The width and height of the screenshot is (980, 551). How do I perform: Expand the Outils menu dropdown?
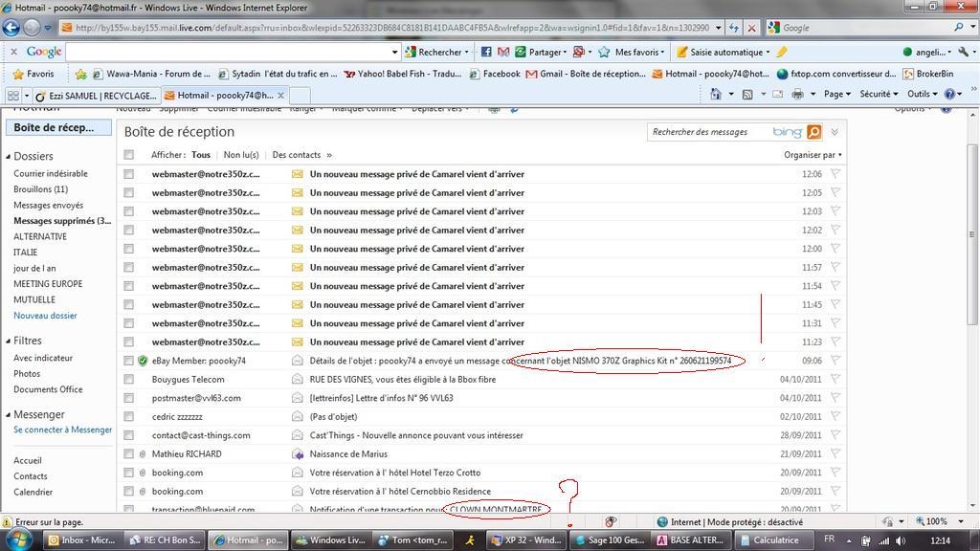[923, 94]
